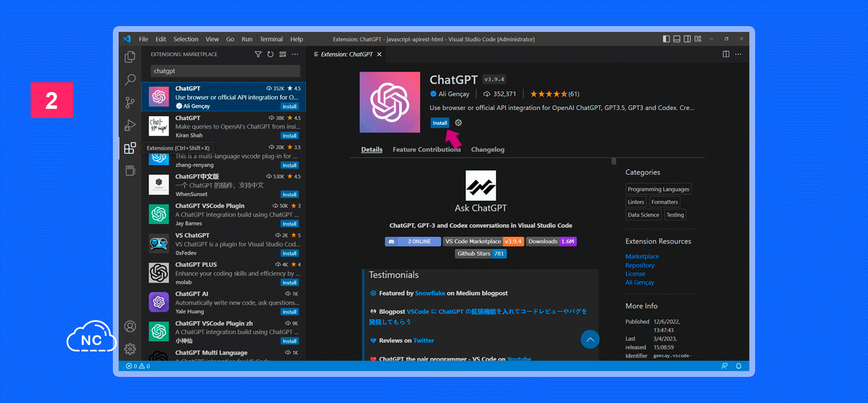Open the Snowflake testimonial link
Viewport: 868px width, 403px height.
coord(430,294)
